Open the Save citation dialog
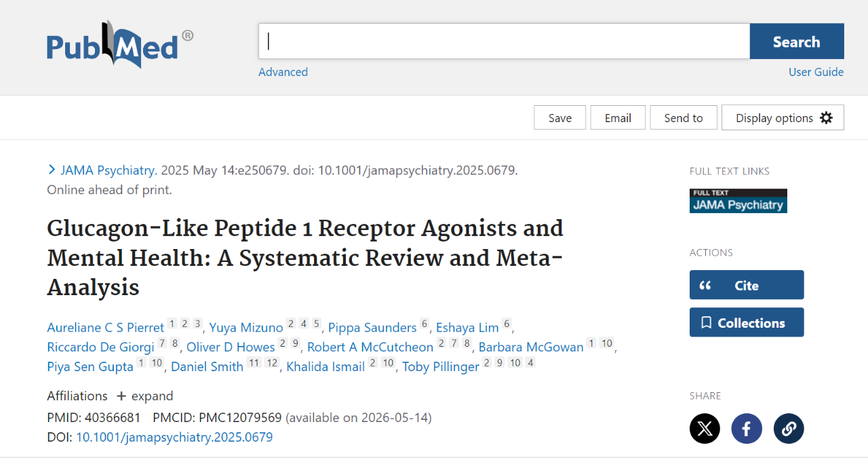The image size is (868, 458). (x=560, y=117)
